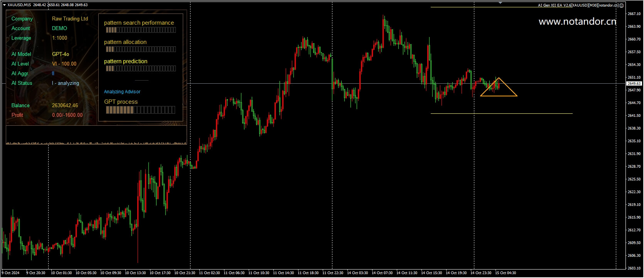
Task: Click the Account label
Action: pos(21,29)
